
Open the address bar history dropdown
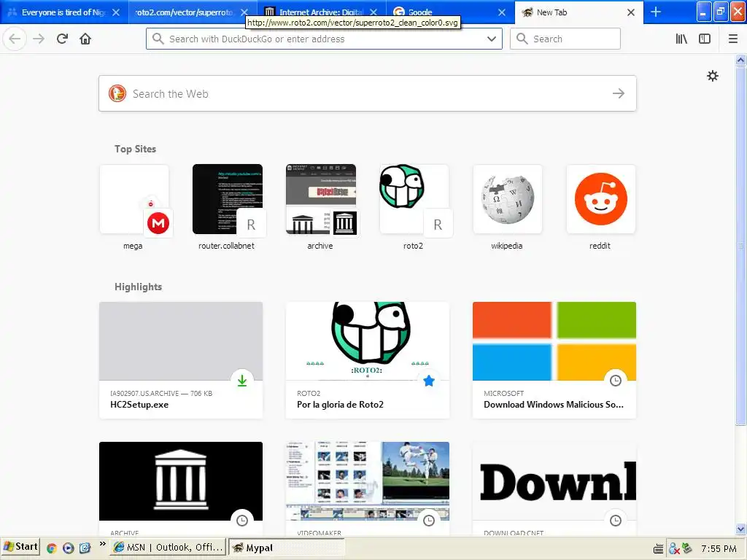(492, 39)
